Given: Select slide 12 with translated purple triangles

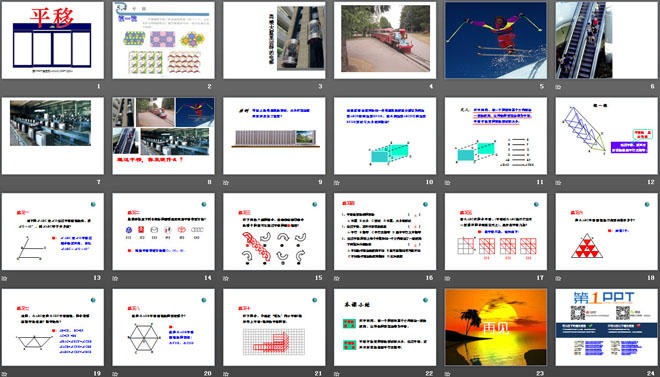Looking at the screenshot, I should point(607,136).
